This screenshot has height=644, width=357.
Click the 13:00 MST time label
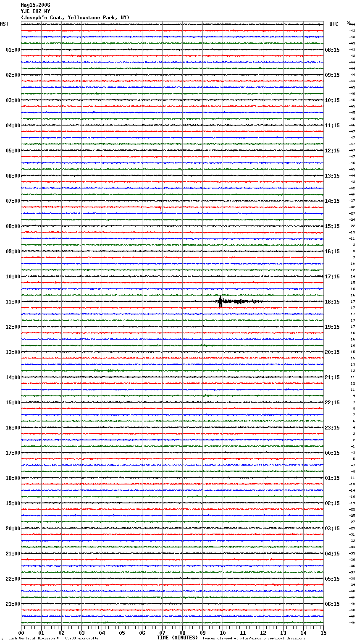click(13, 352)
